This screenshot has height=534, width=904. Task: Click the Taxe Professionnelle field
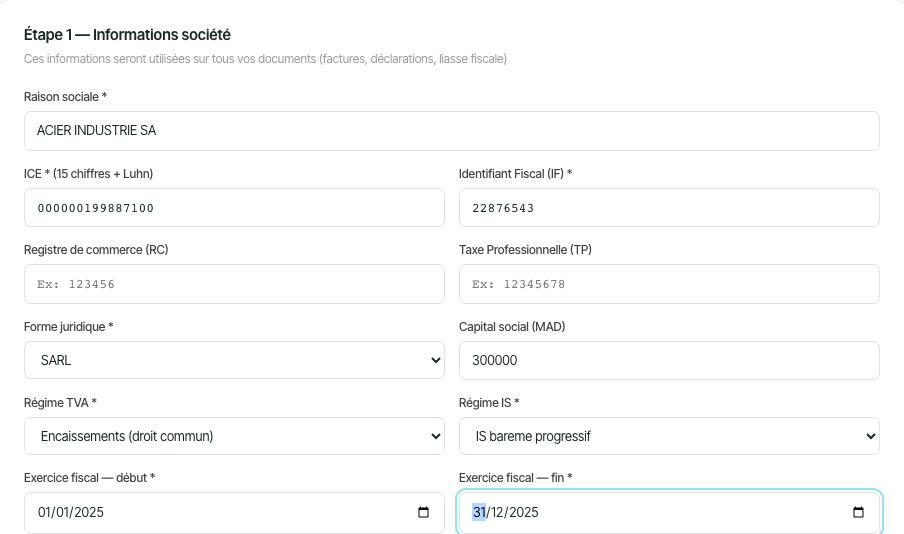pos(669,284)
